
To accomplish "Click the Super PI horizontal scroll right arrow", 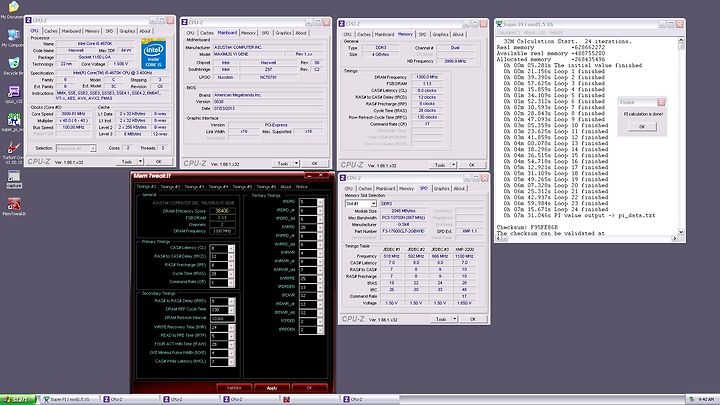I will [x=675, y=238].
